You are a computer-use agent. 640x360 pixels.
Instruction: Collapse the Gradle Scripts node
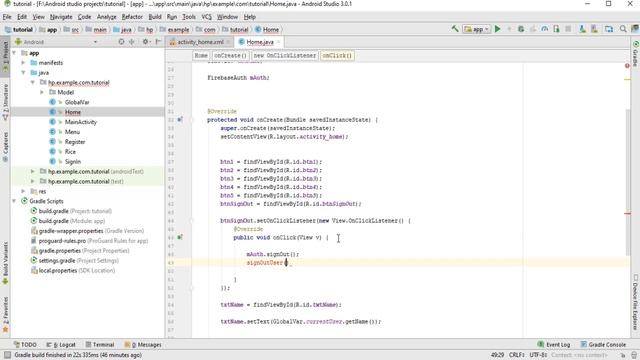point(14,201)
